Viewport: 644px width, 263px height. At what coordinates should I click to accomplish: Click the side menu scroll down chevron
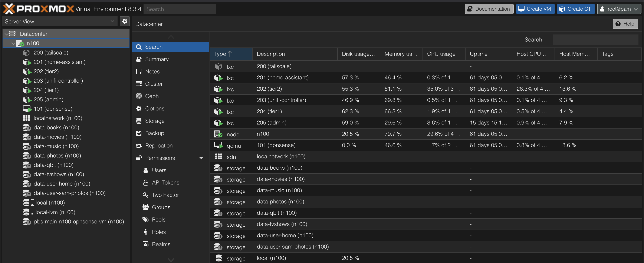[x=171, y=260]
